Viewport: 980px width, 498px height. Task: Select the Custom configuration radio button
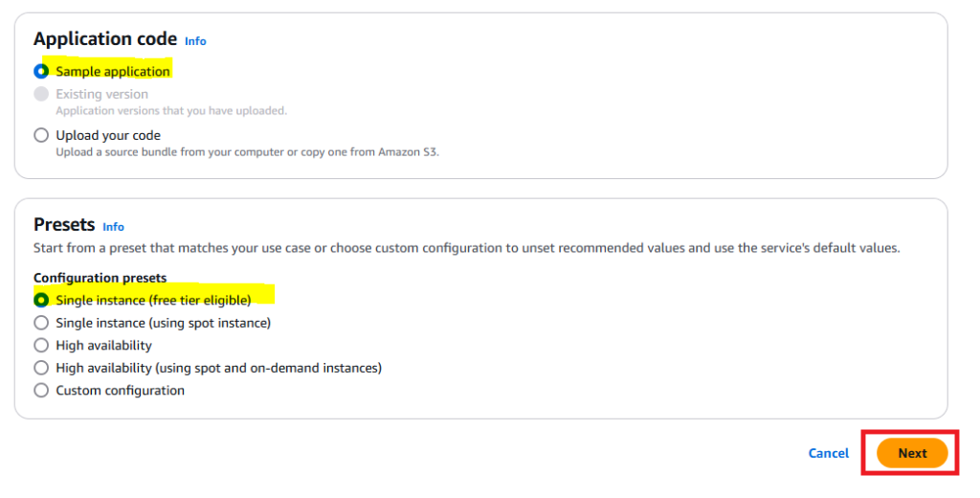point(41,391)
